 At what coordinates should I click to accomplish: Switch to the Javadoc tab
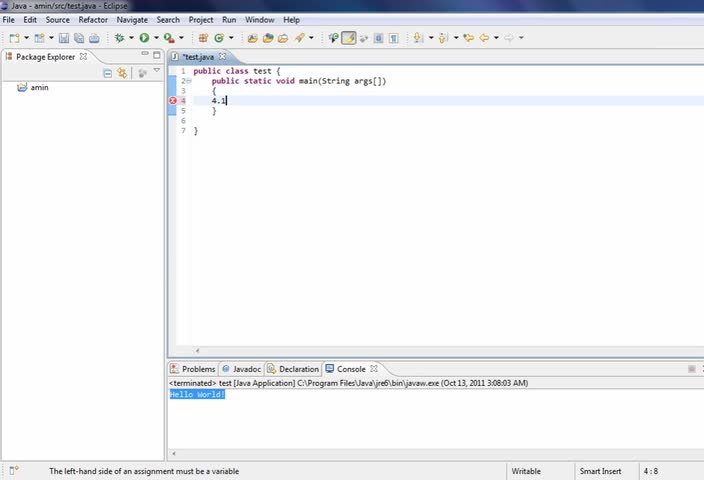[x=242, y=369]
